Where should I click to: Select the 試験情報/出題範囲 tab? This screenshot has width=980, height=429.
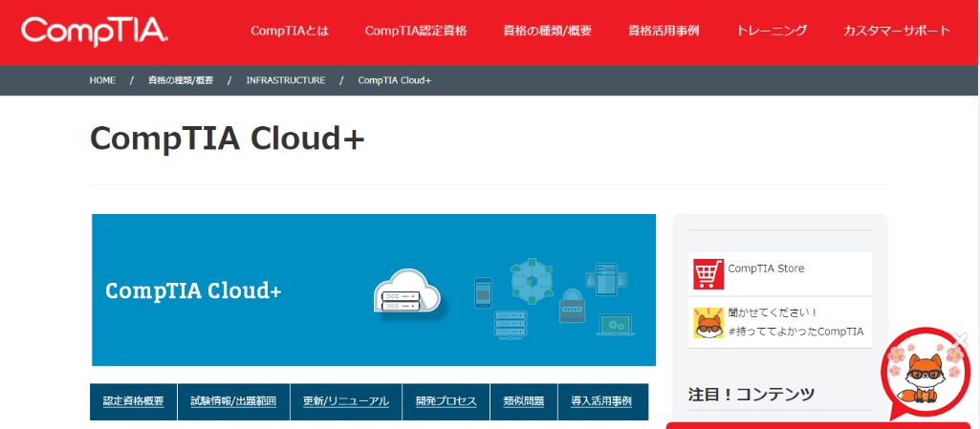tap(233, 401)
